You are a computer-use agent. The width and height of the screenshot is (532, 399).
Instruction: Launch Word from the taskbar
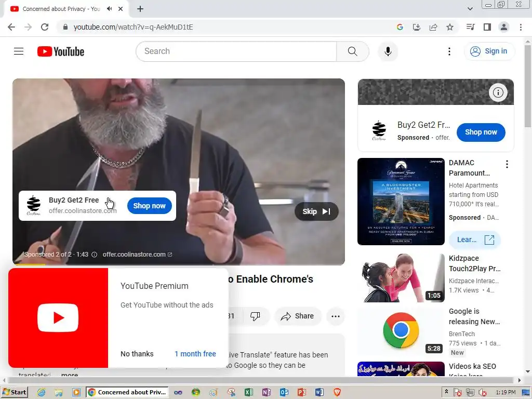tap(320, 392)
